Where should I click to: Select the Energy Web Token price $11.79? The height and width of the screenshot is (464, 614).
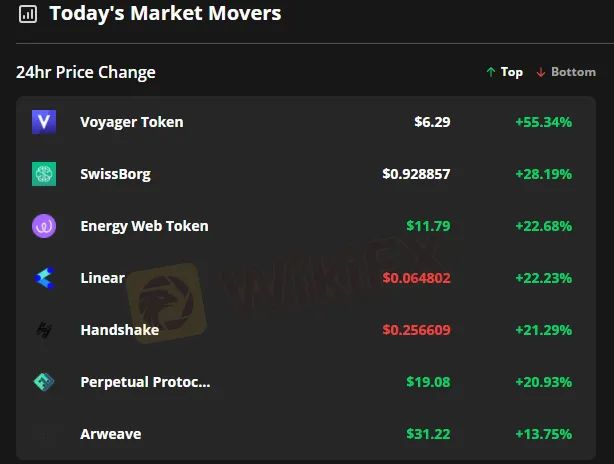click(428, 226)
